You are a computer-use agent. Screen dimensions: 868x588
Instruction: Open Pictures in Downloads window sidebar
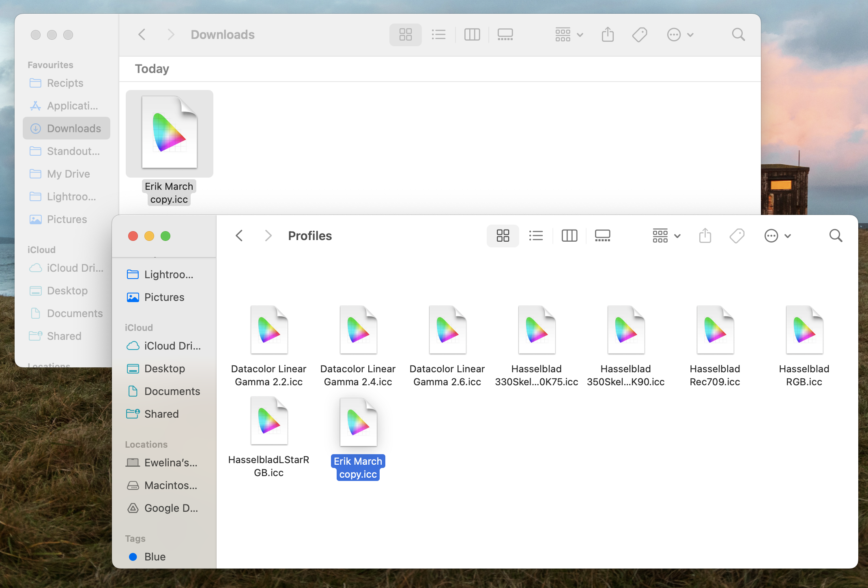[x=67, y=219]
